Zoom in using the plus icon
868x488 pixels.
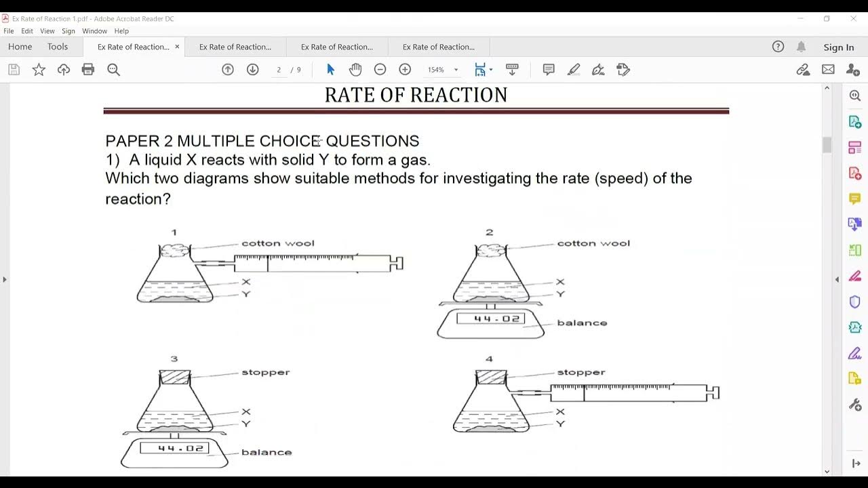click(x=405, y=69)
